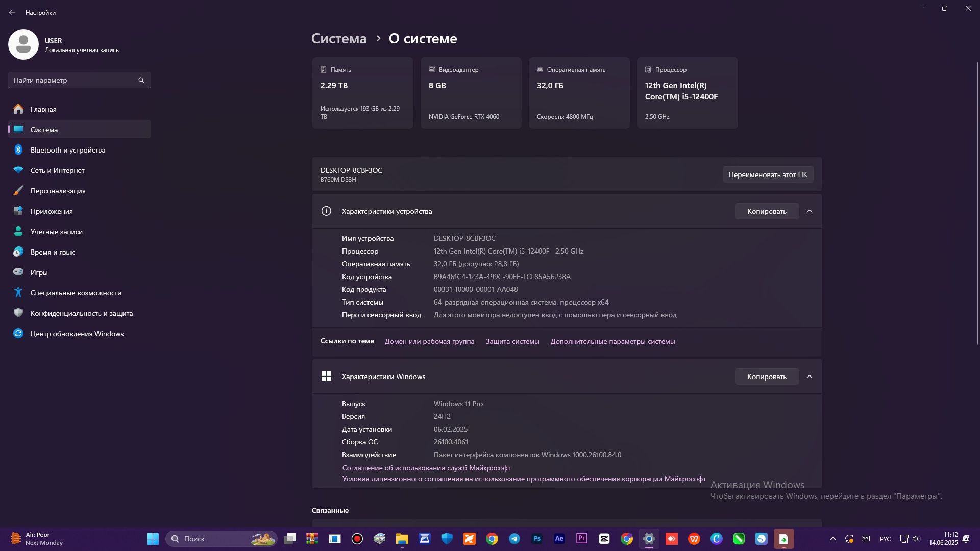This screenshot has height=551, width=980.
Task: Open the Microsoft software license terms link
Action: coord(524,479)
